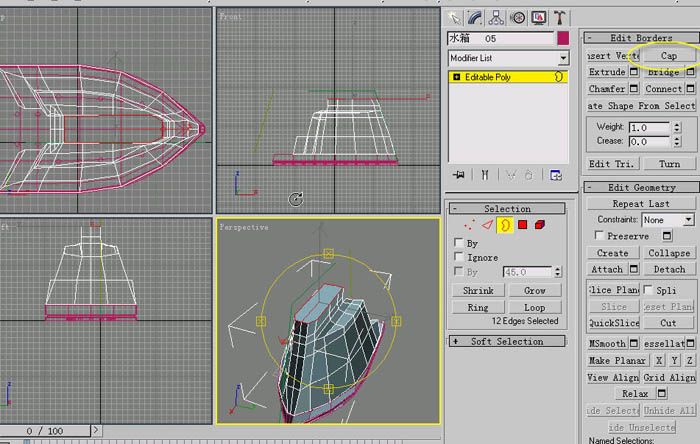Click the Collapse button
700x444 pixels.
point(669,253)
